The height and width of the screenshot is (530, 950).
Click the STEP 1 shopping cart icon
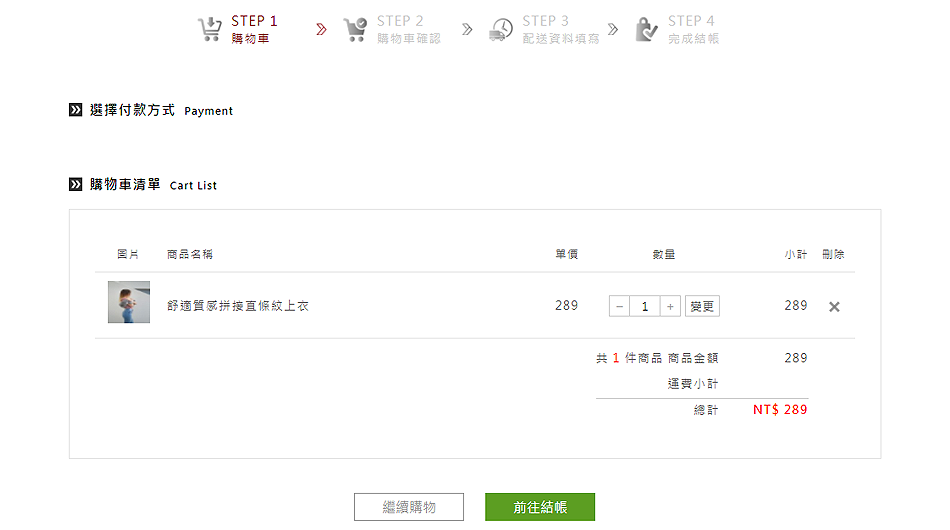[209, 29]
